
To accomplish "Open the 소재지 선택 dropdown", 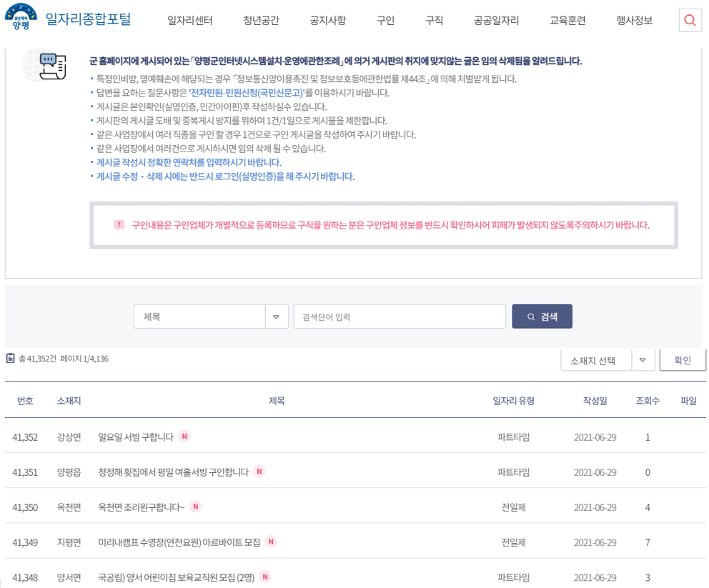I will [x=598, y=360].
